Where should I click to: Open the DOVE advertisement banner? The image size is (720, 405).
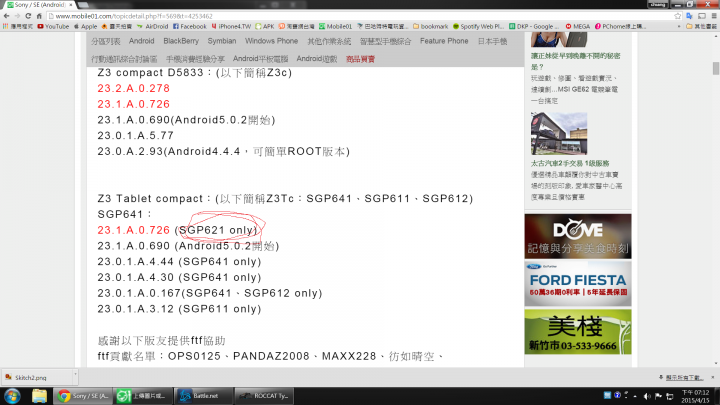click(x=578, y=236)
